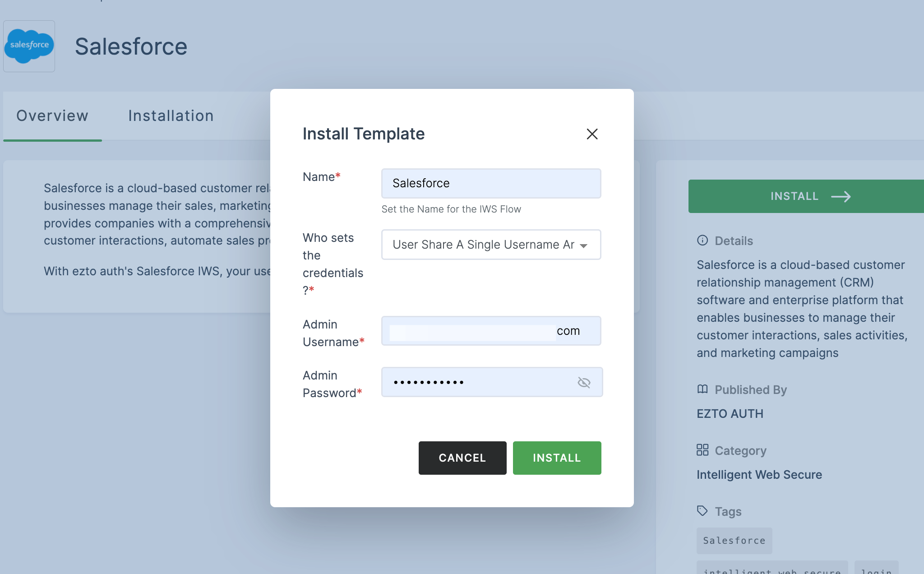The image size is (924, 574).
Task: Click the arrow icon on sidebar INSTALL
Action: (x=841, y=197)
